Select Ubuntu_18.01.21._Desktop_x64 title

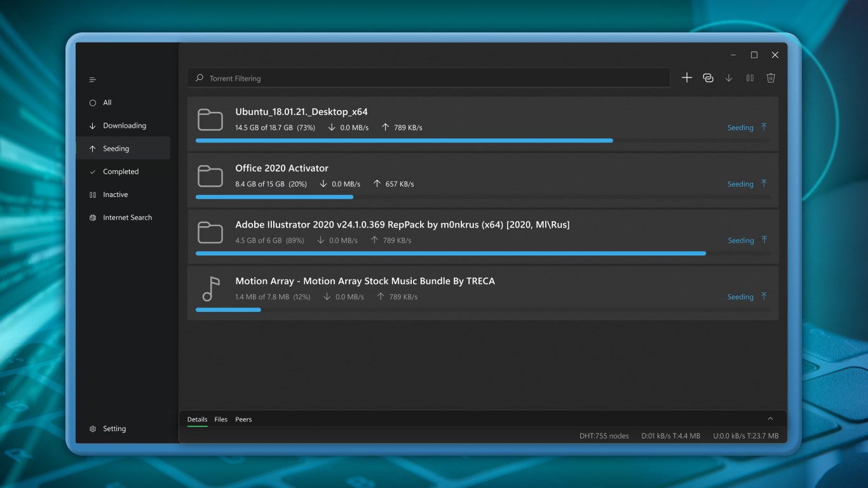[301, 112]
